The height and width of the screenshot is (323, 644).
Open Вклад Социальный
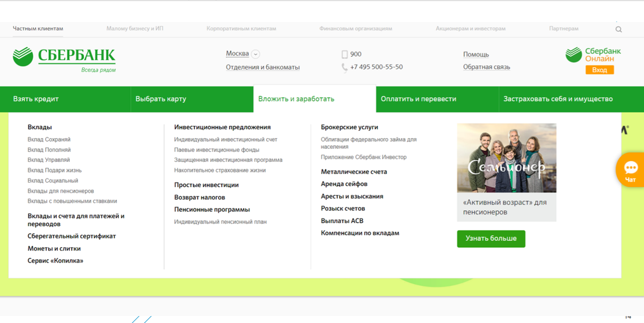[x=53, y=181]
